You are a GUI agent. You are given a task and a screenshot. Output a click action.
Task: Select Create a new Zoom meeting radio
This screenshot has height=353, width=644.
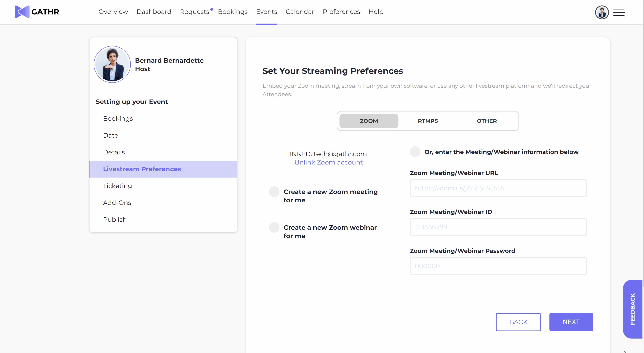coord(274,192)
